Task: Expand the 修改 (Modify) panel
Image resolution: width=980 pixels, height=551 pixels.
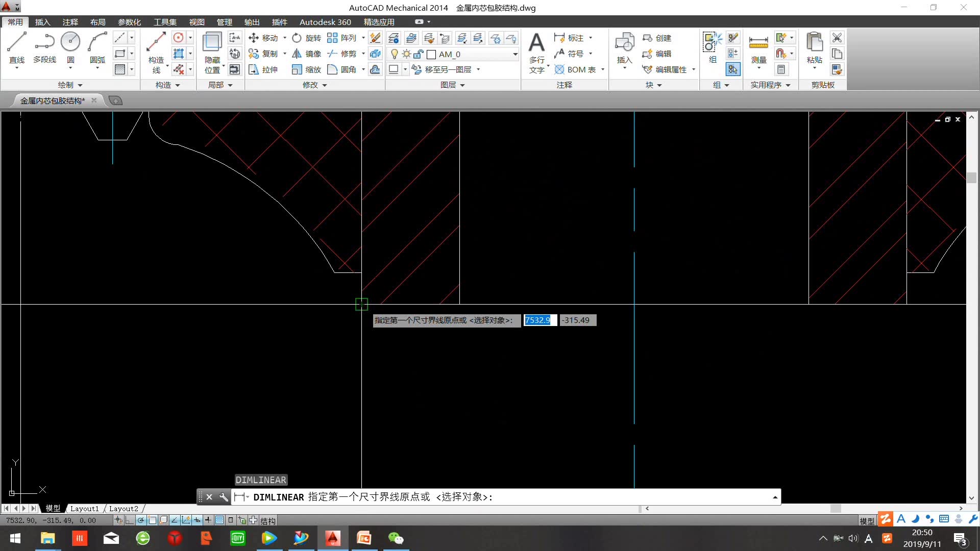Action: click(x=314, y=85)
